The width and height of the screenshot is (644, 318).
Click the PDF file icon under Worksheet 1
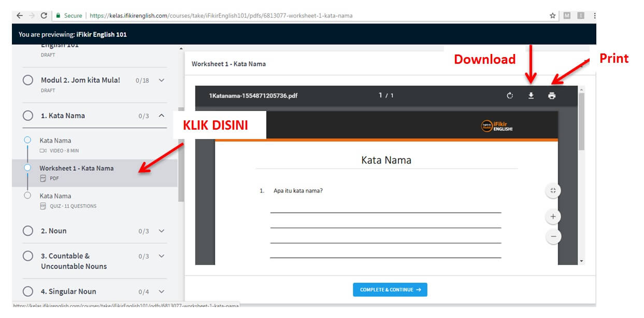[x=43, y=178]
